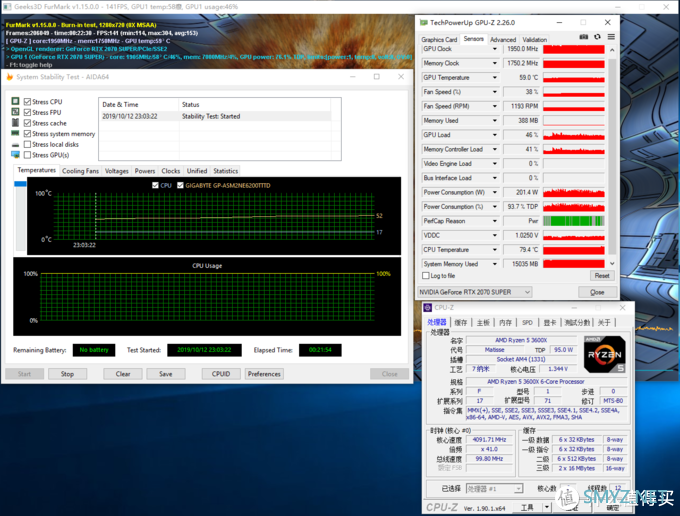Click the Stability Test: Started log row
This screenshot has width=680, height=516.
216,116
